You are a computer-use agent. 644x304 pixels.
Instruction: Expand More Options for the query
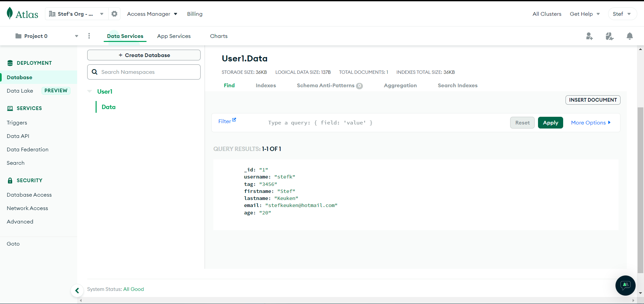click(x=591, y=122)
